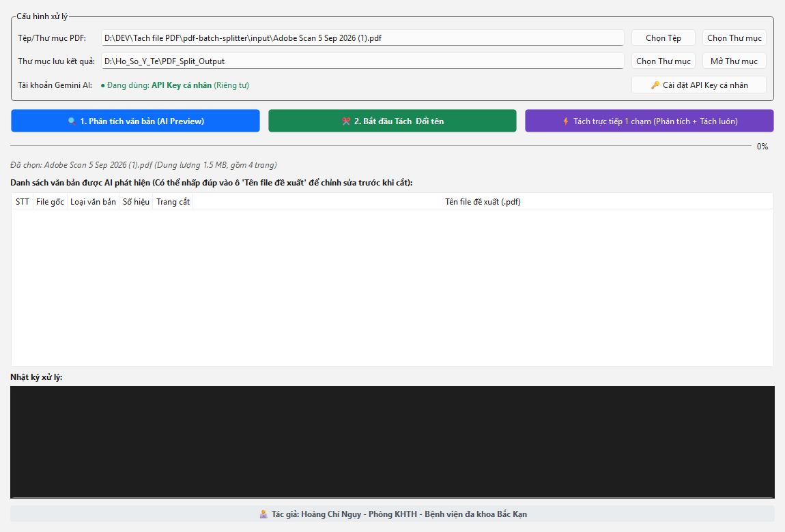Click the 'Trang cắt' column header
785x532 pixels.
173,201
